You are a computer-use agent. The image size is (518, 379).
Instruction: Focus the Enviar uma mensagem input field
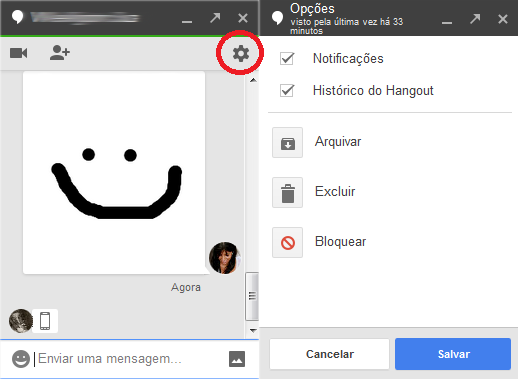[x=130, y=359]
